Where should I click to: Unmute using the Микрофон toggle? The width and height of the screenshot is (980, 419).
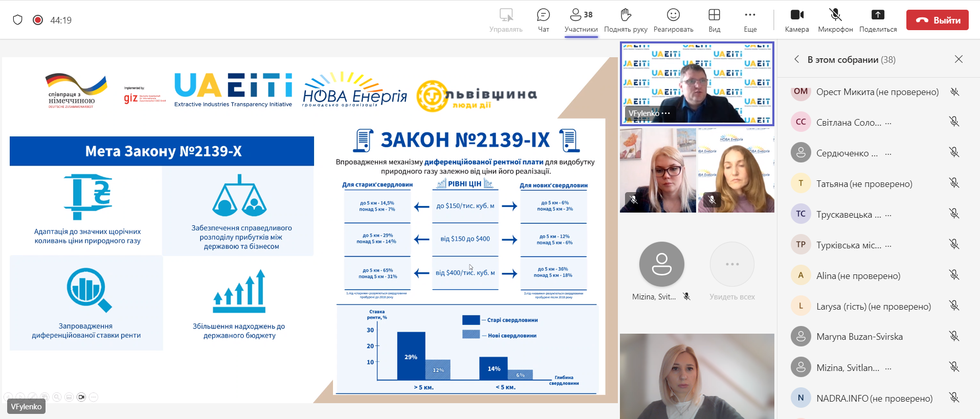click(835, 20)
